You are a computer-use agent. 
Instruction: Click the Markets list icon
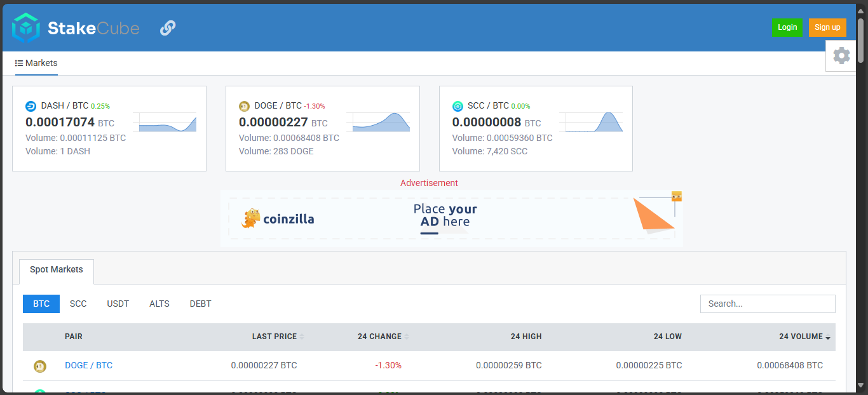pos(19,64)
